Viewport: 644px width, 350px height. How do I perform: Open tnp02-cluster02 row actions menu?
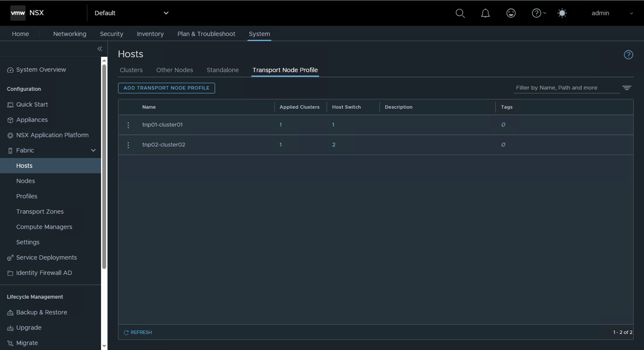pos(128,145)
